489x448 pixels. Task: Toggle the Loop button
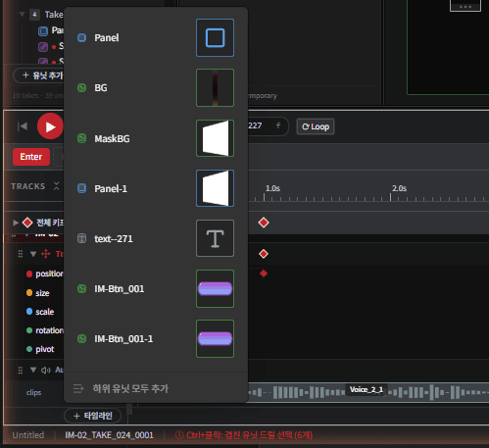pyautogui.click(x=316, y=126)
